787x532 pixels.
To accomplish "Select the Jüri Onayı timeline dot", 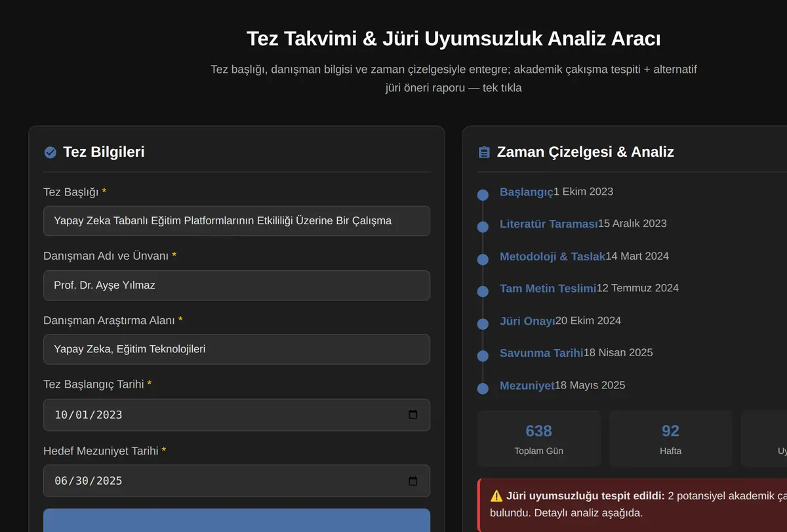I will pyautogui.click(x=483, y=324).
